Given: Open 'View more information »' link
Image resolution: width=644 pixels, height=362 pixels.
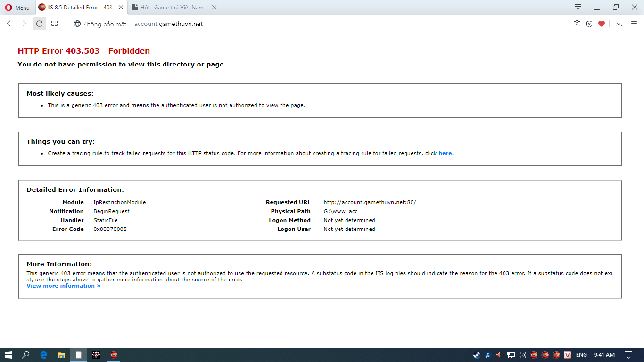Looking at the screenshot, I should point(64,286).
